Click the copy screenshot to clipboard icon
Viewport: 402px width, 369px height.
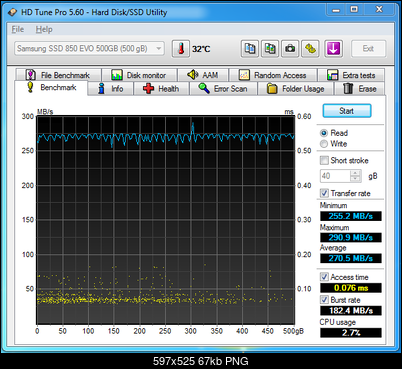[270, 49]
